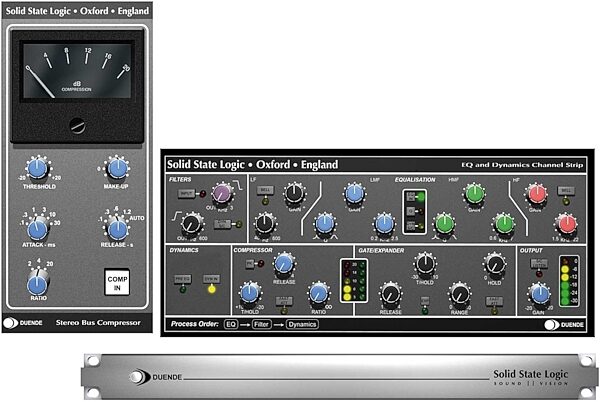Adjust the Output Gain knob
600x402 pixels.
coord(539,295)
